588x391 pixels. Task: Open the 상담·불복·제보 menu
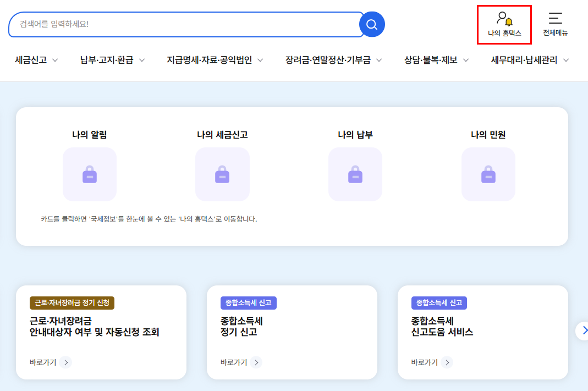[436, 60]
